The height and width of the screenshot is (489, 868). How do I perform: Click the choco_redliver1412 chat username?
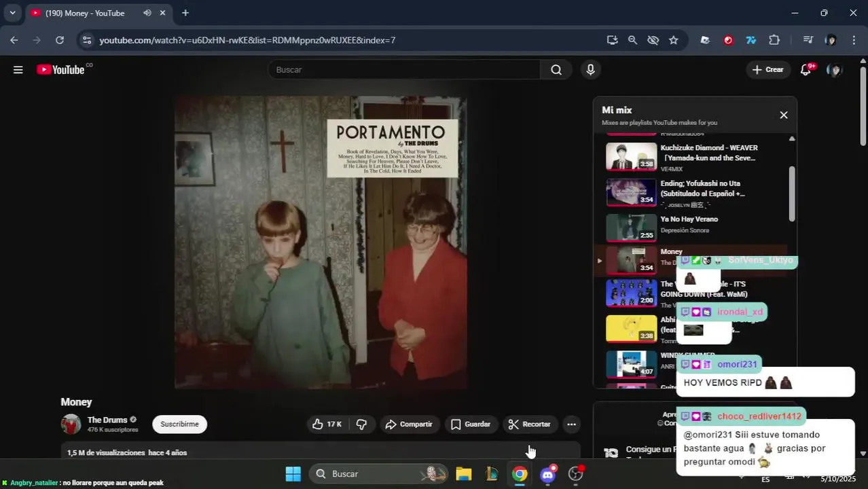click(x=759, y=416)
